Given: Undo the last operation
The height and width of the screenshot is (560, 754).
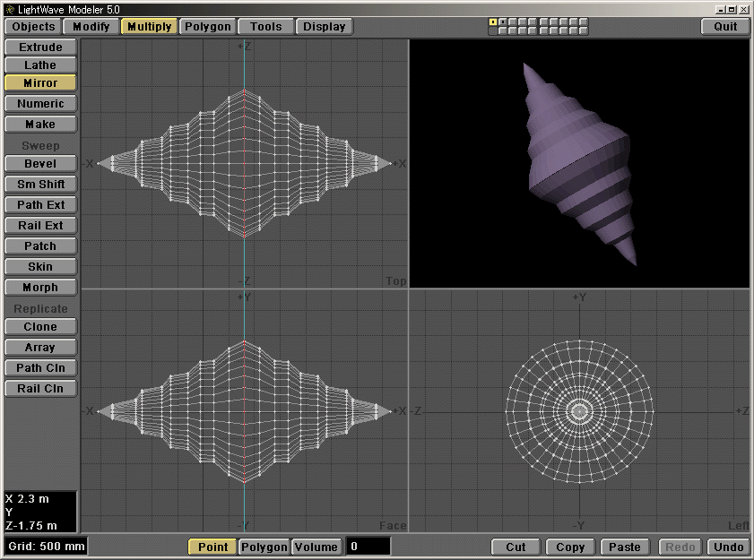Looking at the screenshot, I should coord(728,547).
